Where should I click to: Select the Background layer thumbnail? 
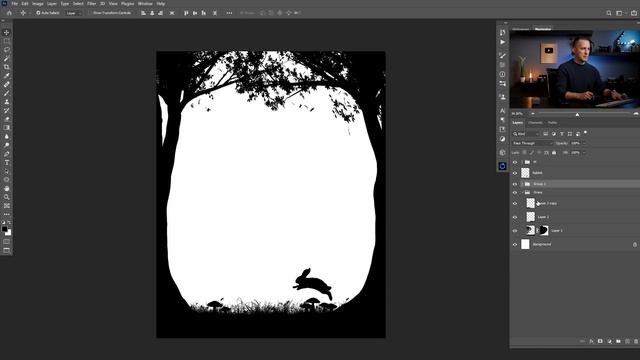pos(525,244)
